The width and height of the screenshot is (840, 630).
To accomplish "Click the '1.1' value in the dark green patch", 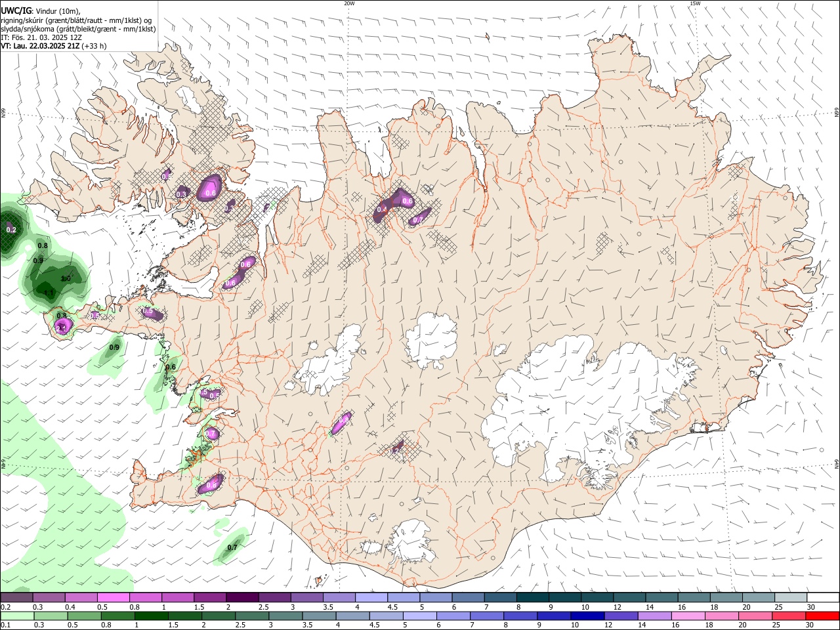I will point(49,293).
